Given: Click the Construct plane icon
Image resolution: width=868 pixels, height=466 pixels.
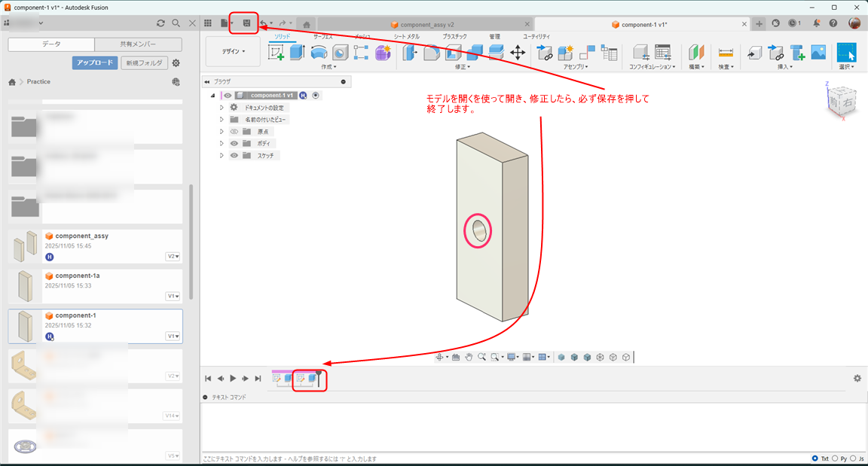Looking at the screenshot, I should (696, 53).
